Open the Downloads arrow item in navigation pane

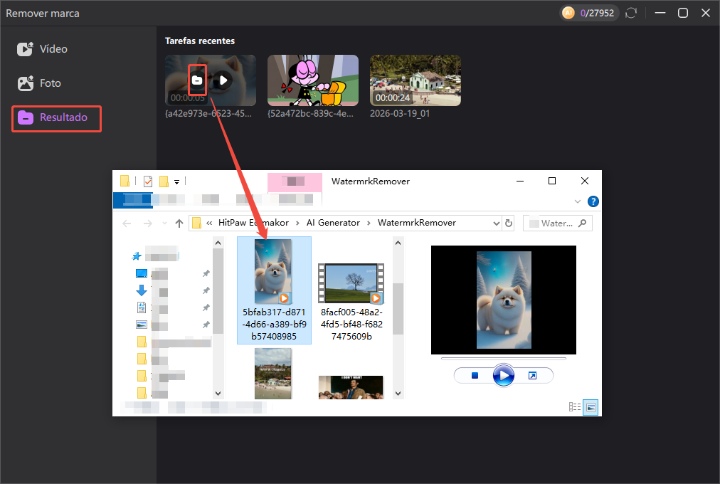click(x=141, y=290)
